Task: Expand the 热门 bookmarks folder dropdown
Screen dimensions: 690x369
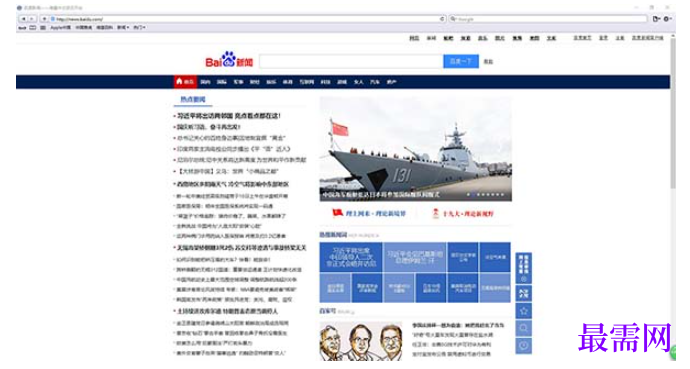Action: [x=139, y=27]
